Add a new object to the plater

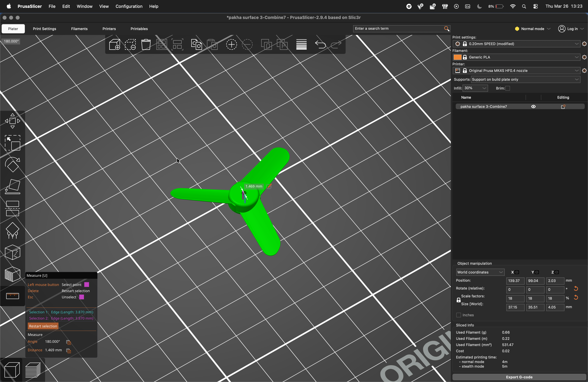click(x=115, y=44)
